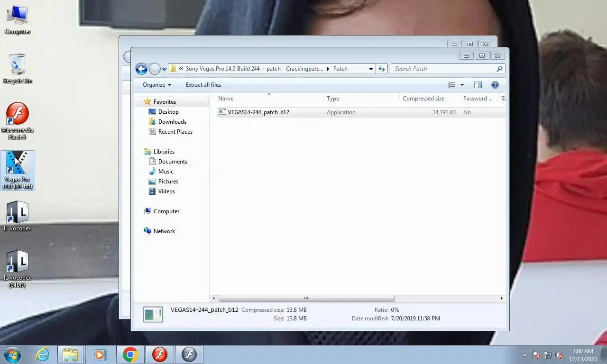The width and height of the screenshot is (607, 364).
Task: Open recent pages dropdown next to forward arrow
Action: tap(164, 69)
